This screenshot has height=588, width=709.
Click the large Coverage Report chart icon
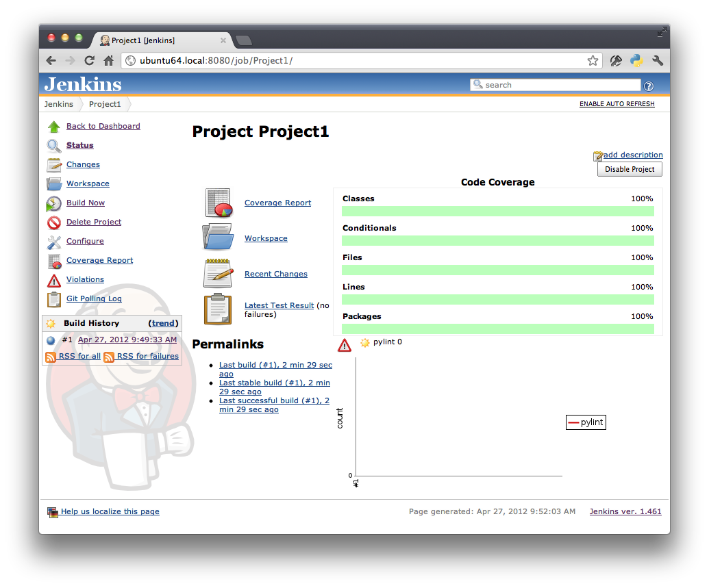tap(219, 203)
